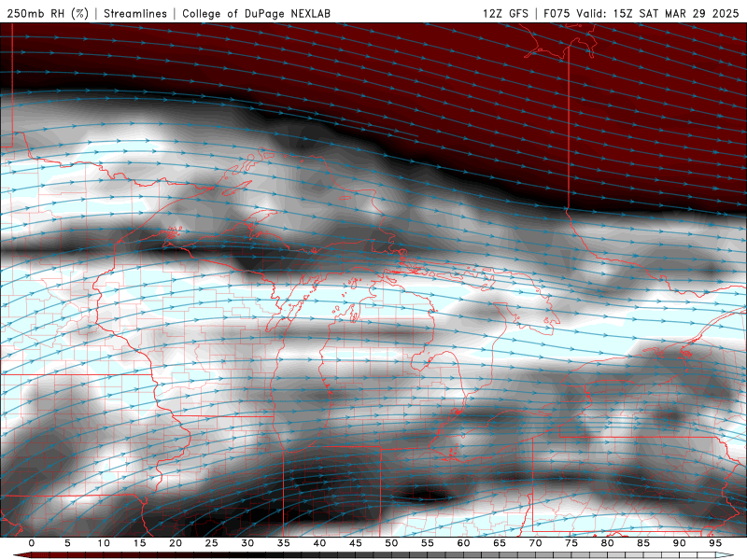747x560 pixels.
Task: Select the "25" legend value
Action: pyautogui.click(x=212, y=543)
